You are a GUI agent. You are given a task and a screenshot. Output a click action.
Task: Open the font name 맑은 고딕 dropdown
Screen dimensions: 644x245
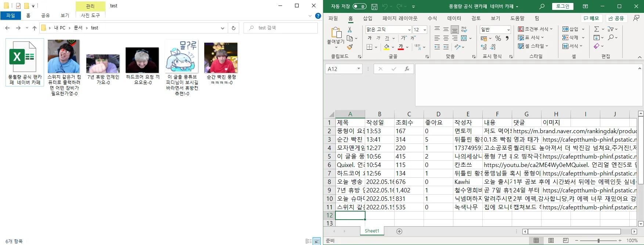(409, 29)
